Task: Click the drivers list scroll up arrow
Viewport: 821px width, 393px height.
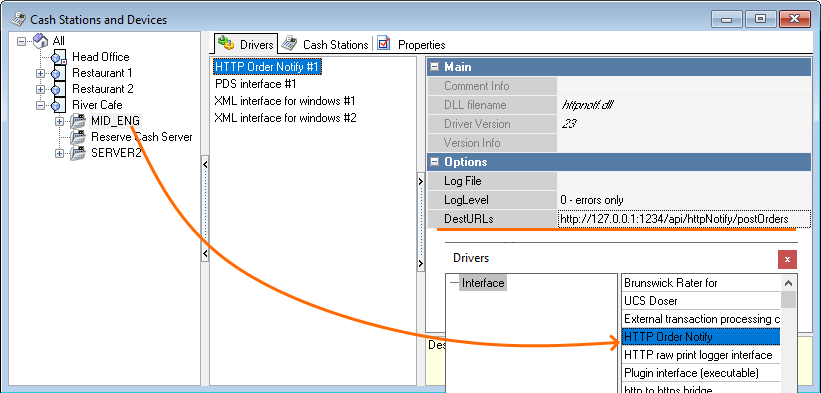Action: pos(789,283)
